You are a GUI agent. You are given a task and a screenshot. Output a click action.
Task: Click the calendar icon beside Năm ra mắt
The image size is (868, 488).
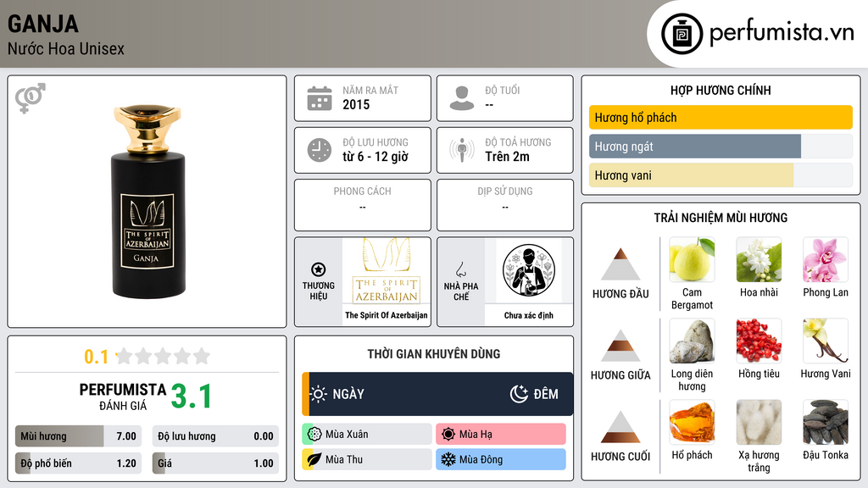(320, 98)
